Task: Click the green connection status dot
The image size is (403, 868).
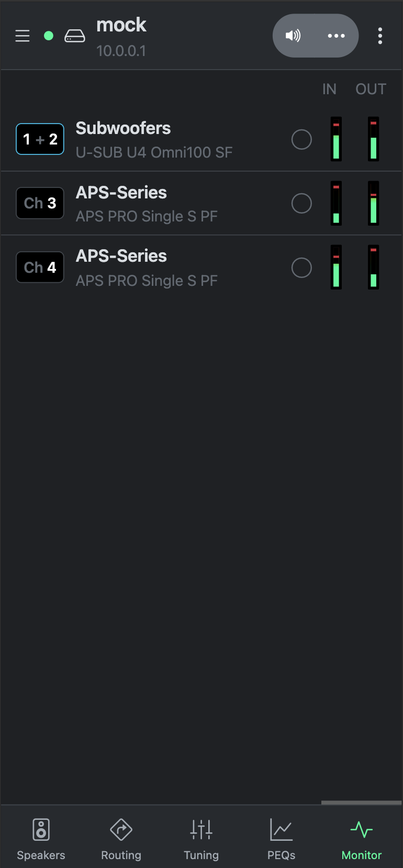Action: point(49,36)
